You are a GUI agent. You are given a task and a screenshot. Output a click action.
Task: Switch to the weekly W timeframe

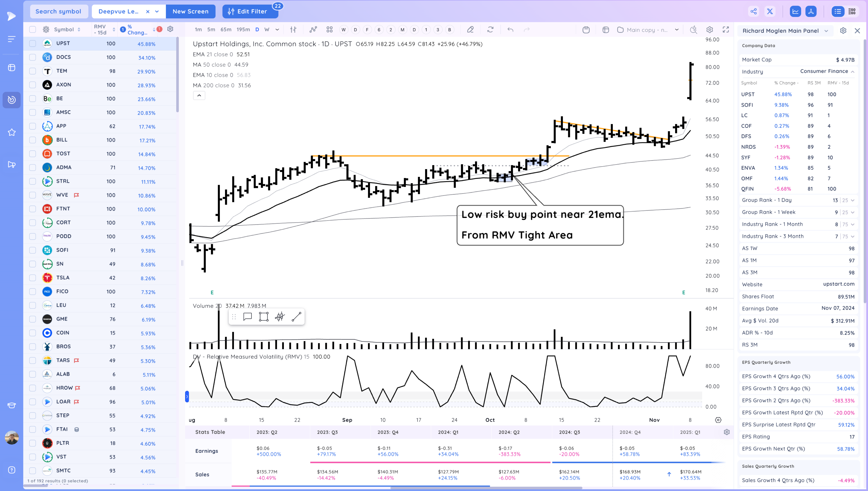coord(267,30)
